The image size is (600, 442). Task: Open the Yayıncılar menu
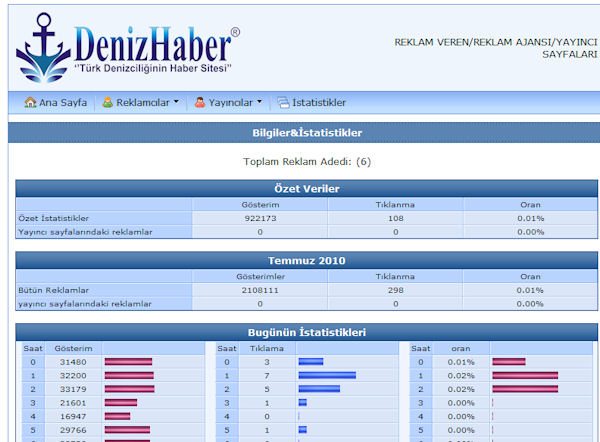[230, 103]
